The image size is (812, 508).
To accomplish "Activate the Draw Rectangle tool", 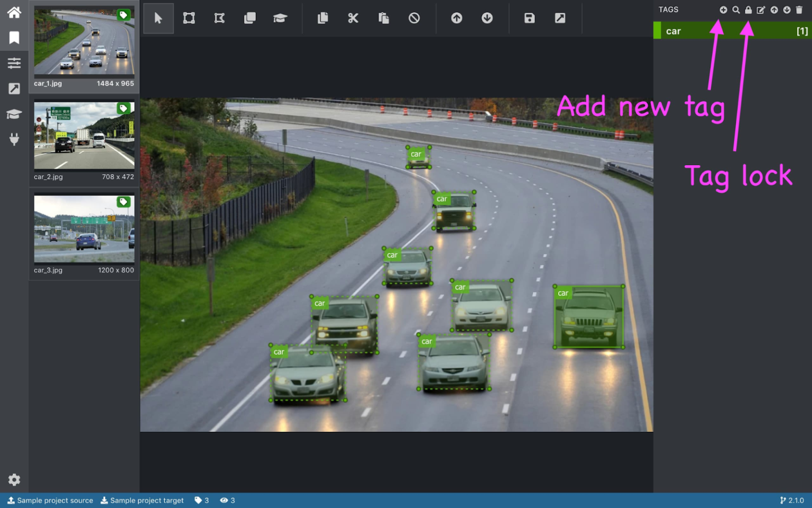I will pos(189,18).
